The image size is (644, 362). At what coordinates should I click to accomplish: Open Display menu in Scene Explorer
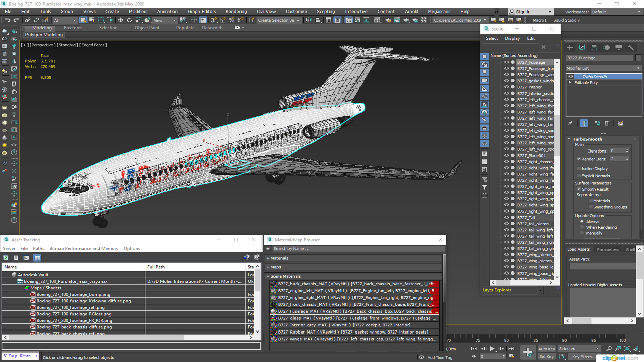512,38
